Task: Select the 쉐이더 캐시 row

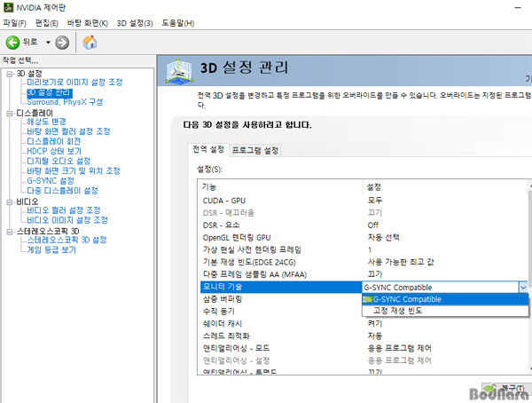Action: click(363, 323)
